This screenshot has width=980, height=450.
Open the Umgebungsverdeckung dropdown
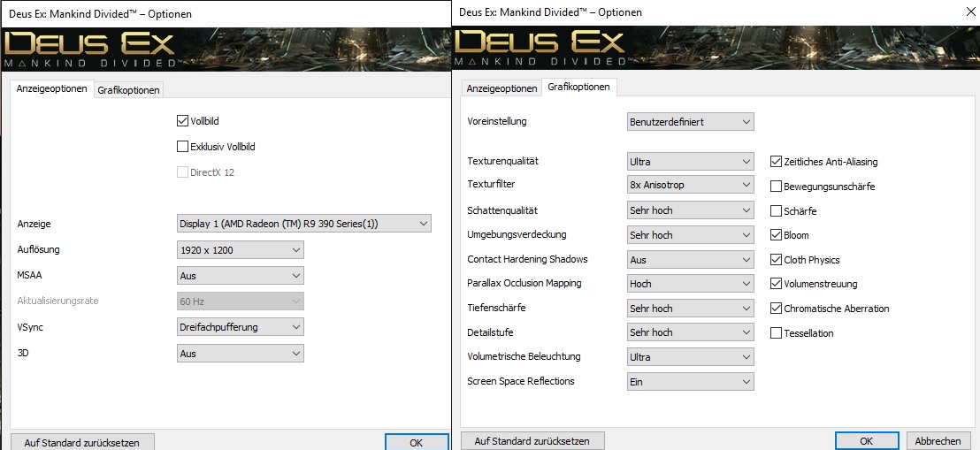pyautogui.click(x=691, y=235)
